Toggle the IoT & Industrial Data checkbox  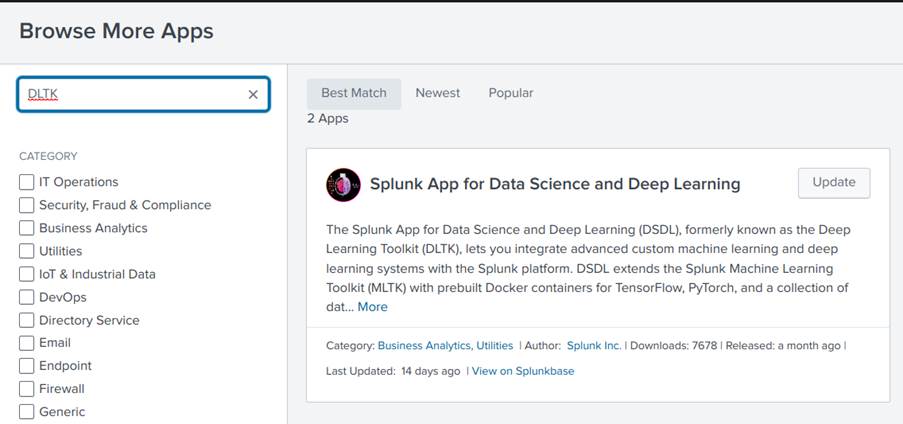coord(27,274)
